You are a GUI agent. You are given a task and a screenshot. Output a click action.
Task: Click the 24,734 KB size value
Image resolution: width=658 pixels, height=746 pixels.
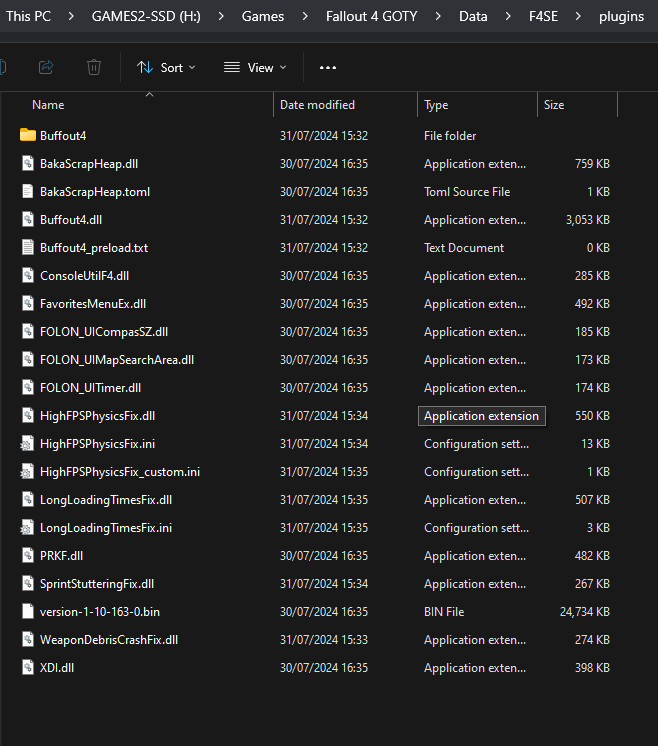click(x=585, y=612)
